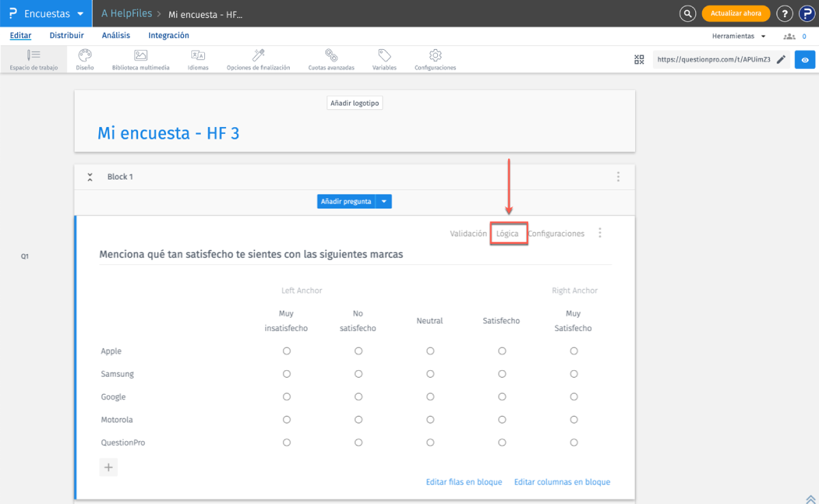The width and height of the screenshot is (819, 504).
Task: Open Configuraciones gear in toolbar
Action: [x=435, y=59]
